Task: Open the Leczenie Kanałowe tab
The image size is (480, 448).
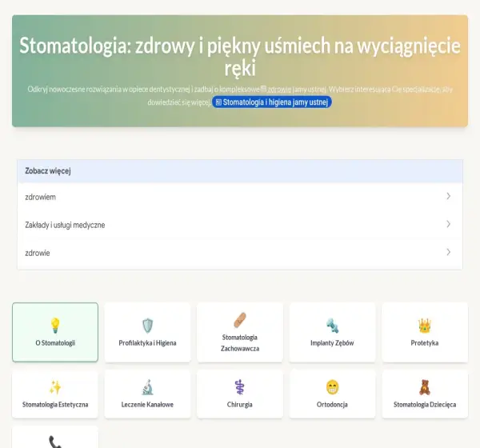Action: tap(147, 394)
